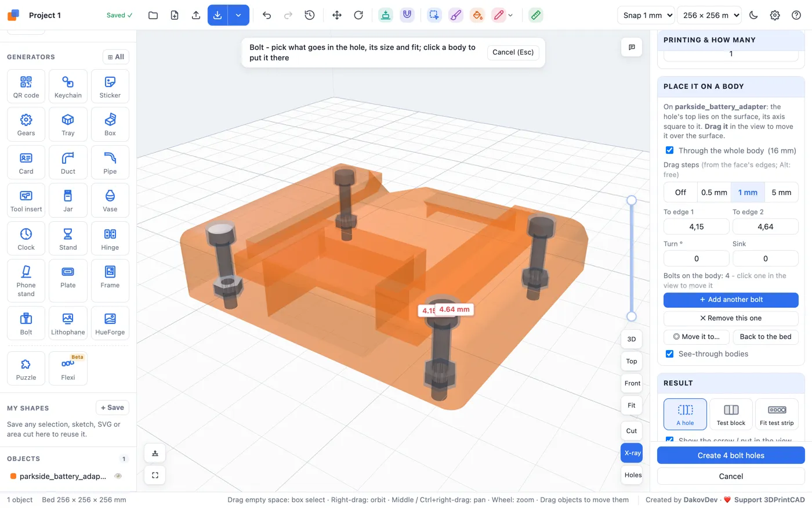Viewport: 812px width, 508px height.
Task: Expand the download options arrow
Action: coord(238,15)
